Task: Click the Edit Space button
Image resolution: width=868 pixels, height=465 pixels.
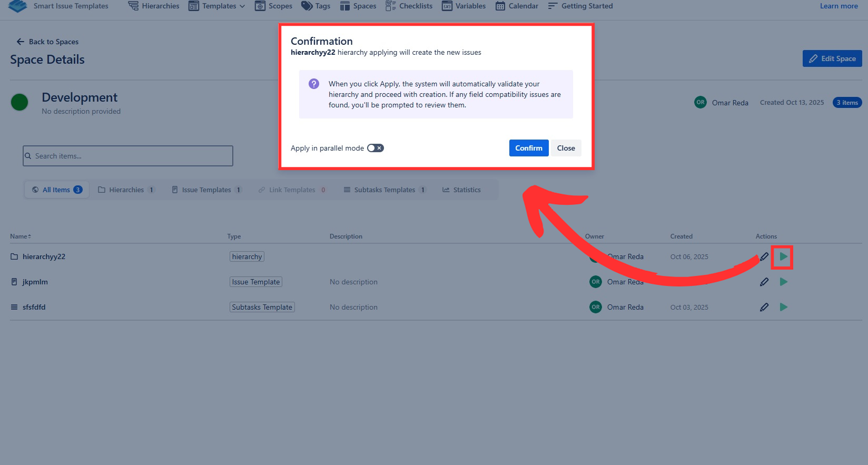Action: click(832, 58)
